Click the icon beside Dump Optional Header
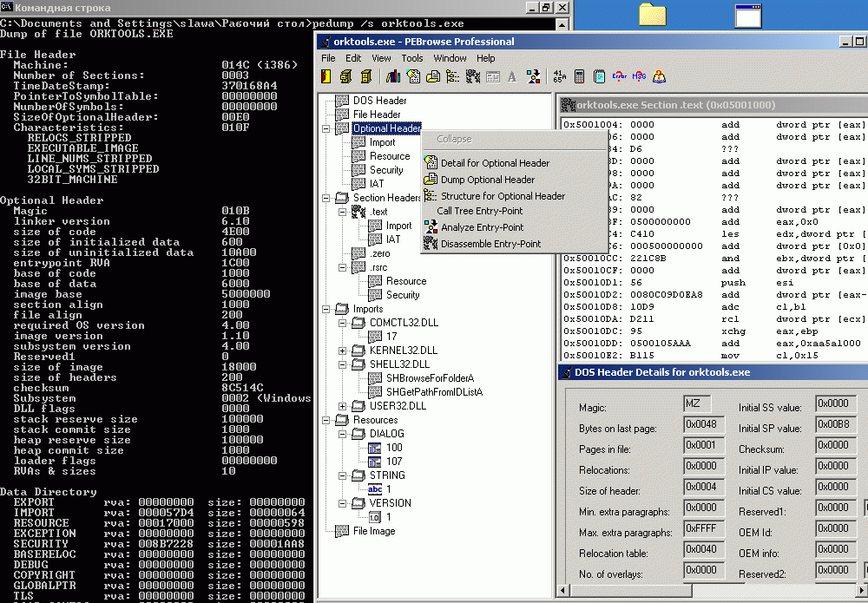 point(431,180)
